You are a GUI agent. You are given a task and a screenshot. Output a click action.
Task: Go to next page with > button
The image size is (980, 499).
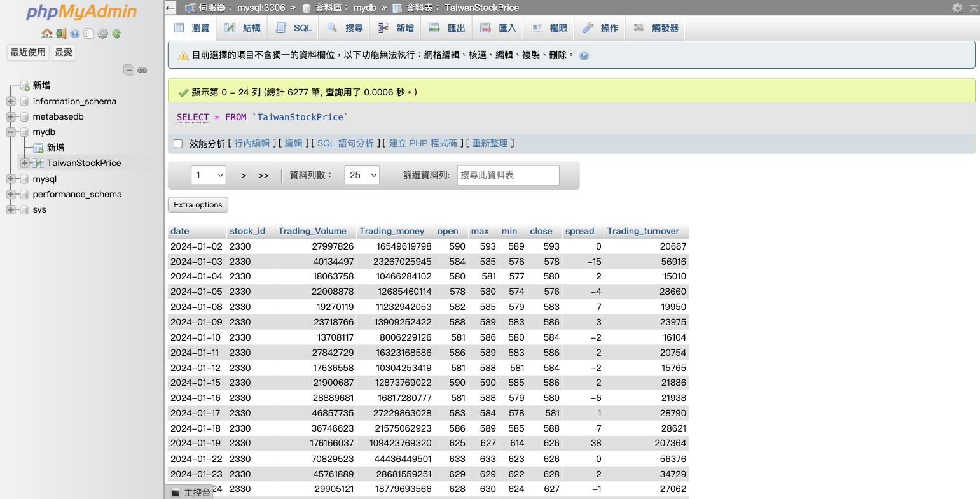[243, 175]
